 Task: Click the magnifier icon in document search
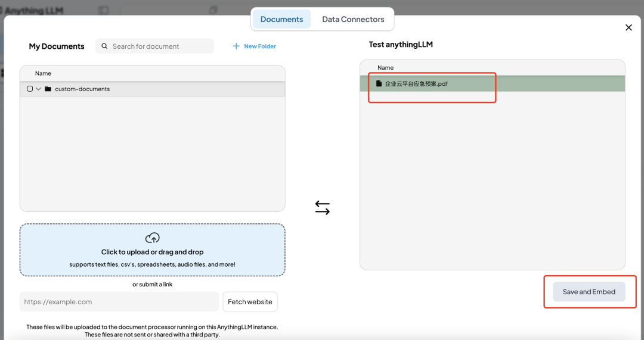point(105,46)
